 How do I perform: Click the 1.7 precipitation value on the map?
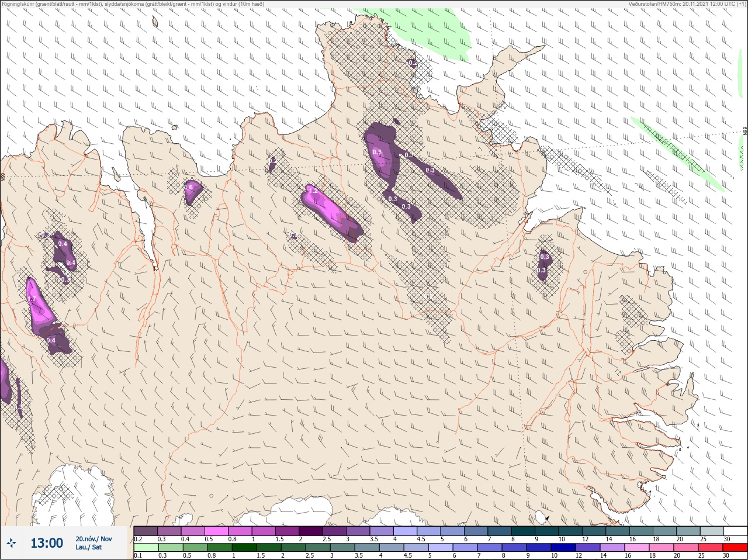32,299
